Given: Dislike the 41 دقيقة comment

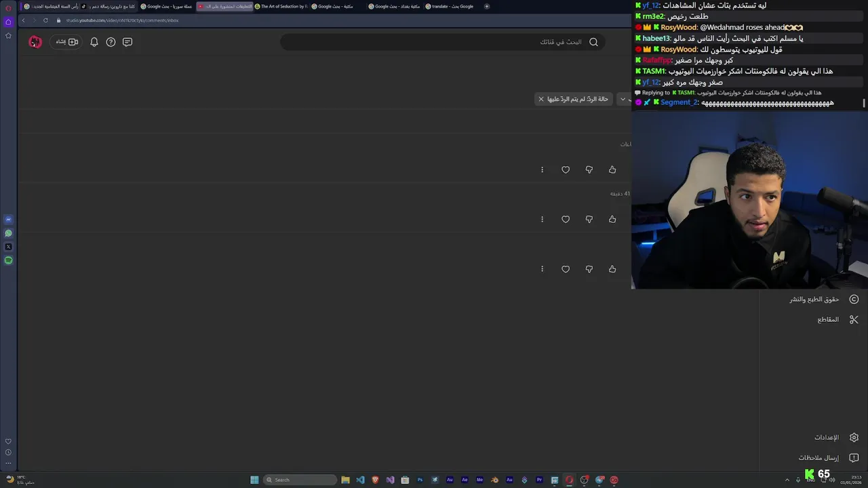Looking at the screenshot, I should (589, 219).
